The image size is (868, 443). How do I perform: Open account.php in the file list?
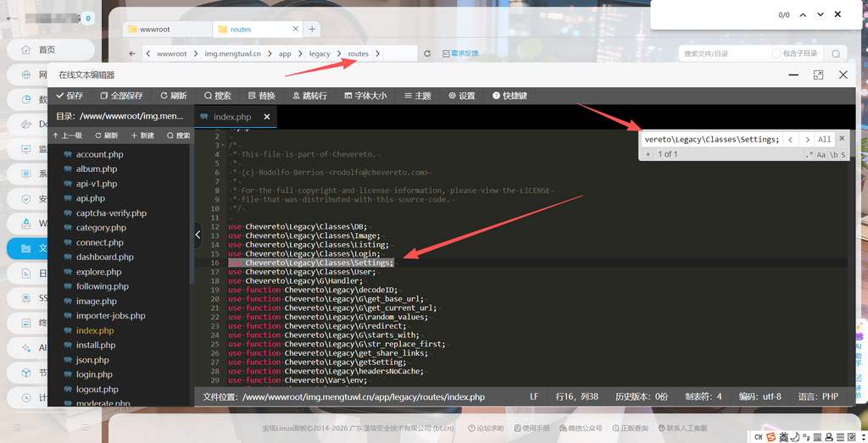pyautogui.click(x=100, y=154)
